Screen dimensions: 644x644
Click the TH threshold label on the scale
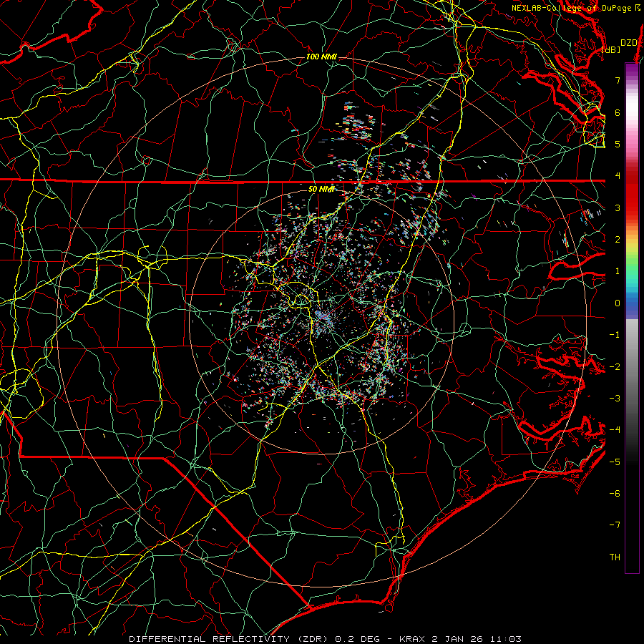[x=615, y=557]
